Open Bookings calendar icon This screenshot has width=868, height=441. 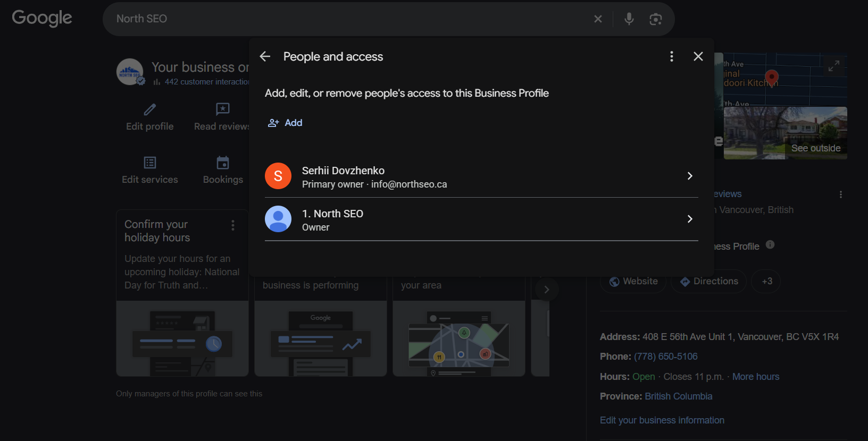click(x=223, y=163)
